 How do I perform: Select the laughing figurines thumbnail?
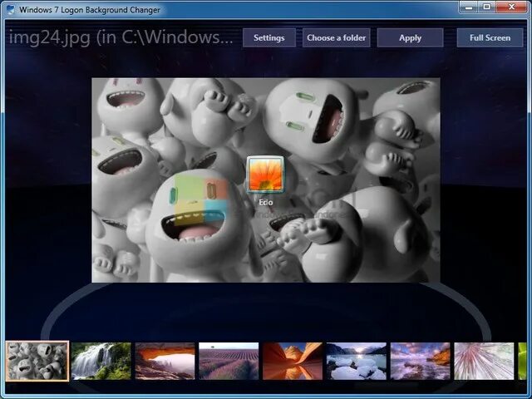point(37,361)
